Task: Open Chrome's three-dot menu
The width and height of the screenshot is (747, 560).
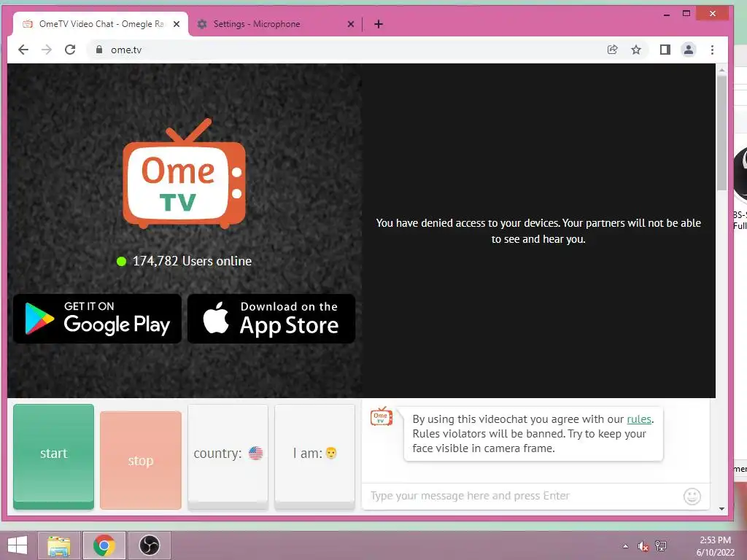Action: [x=712, y=50]
